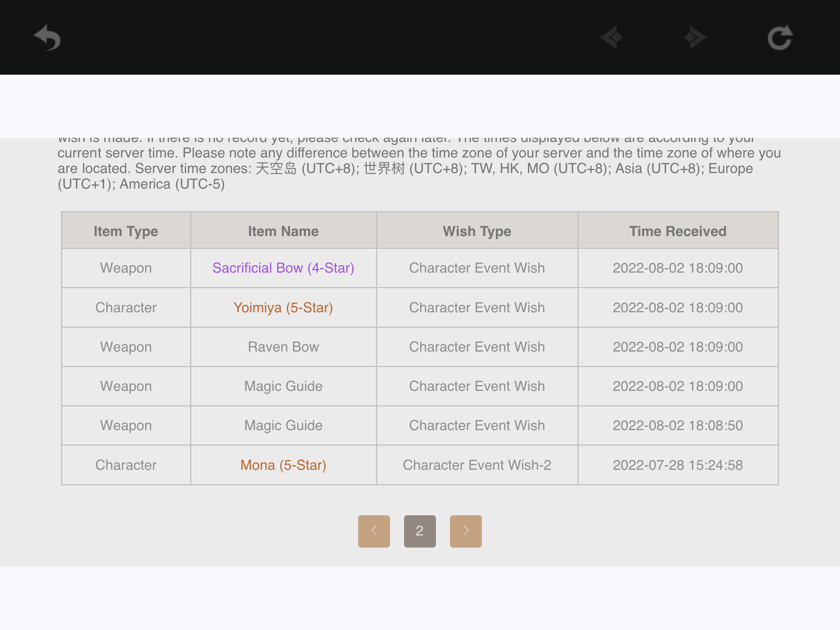
Task: Select the current page number 2
Action: (420, 531)
